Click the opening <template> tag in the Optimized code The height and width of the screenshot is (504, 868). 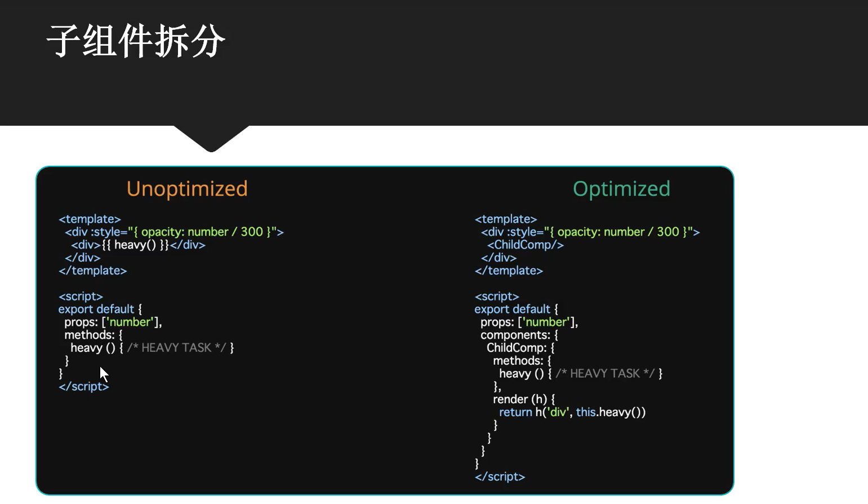506,219
